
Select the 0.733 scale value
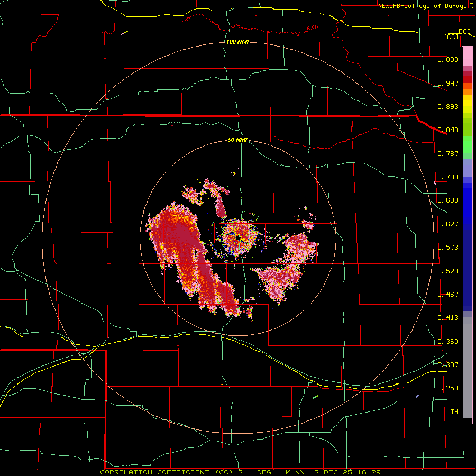click(x=448, y=177)
